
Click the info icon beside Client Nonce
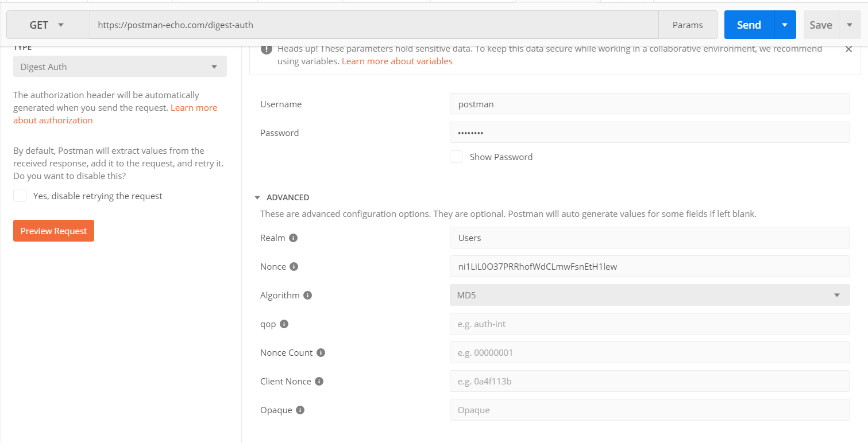coord(321,381)
